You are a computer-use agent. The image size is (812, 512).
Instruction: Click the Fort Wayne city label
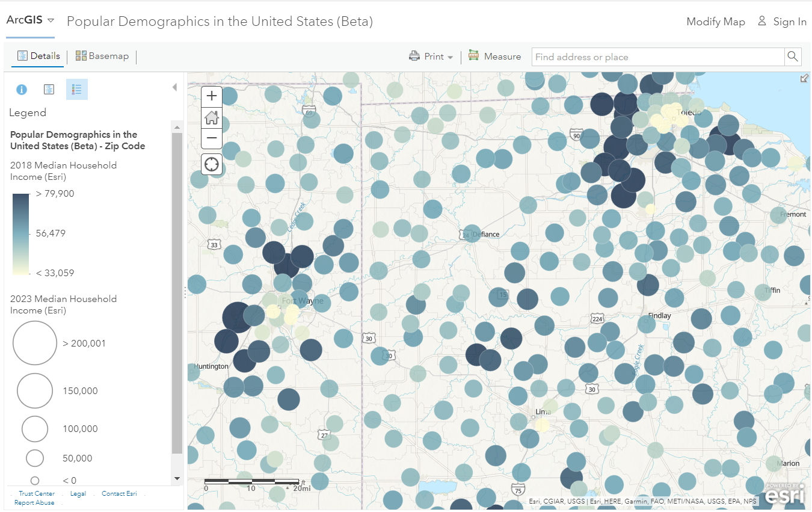click(x=303, y=301)
